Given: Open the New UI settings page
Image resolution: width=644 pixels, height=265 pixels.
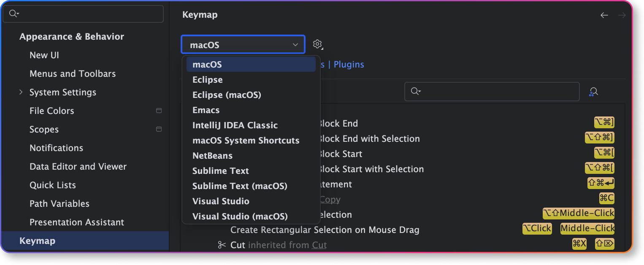Looking at the screenshot, I should (x=44, y=55).
